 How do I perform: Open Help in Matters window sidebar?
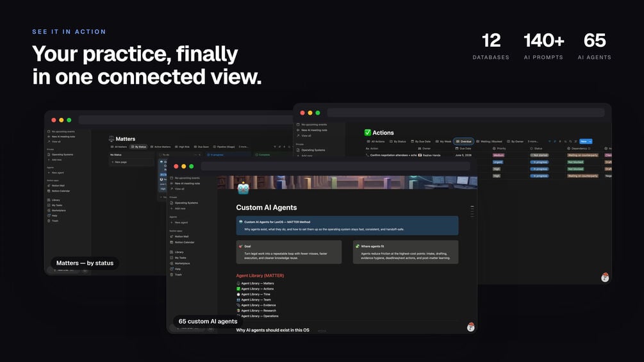click(53, 215)
